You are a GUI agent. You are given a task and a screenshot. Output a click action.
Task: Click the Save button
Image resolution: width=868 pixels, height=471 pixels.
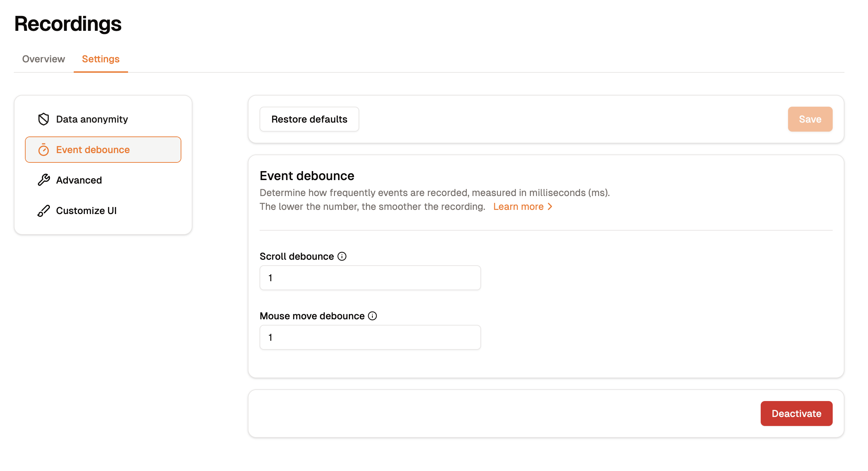[810, 119]
